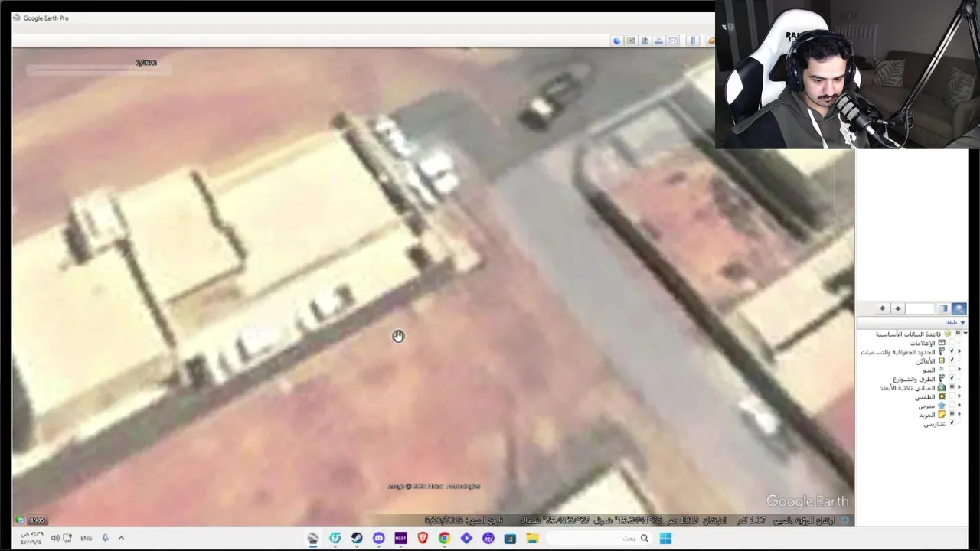Click the orange planet toolbar icon

tap(711, 41)
